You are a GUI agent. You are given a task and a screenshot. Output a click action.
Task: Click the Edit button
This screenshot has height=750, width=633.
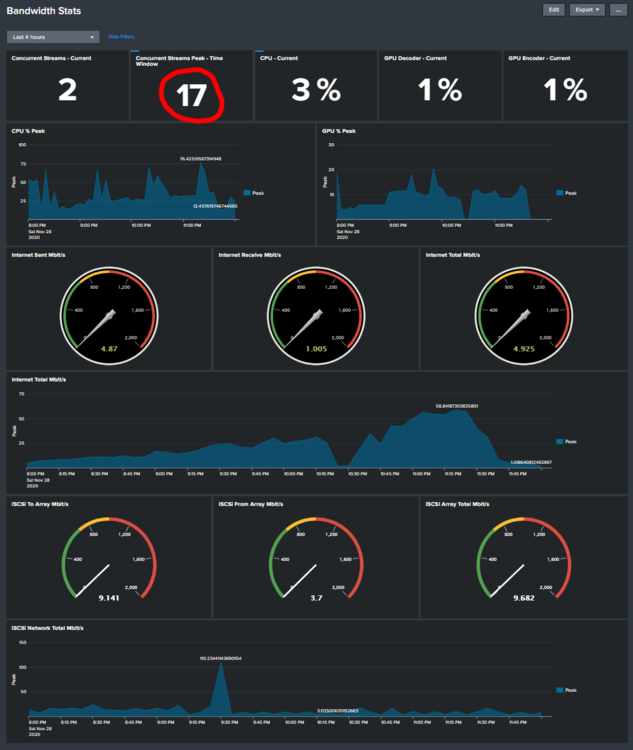(554, 10)
